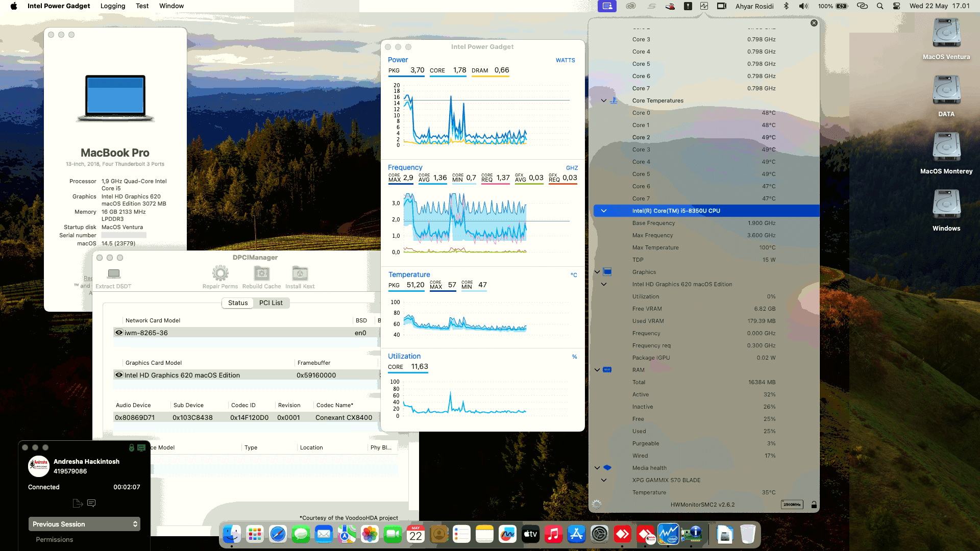
Task: Click the file transfer icon in the session window
Action: point(78,503)
